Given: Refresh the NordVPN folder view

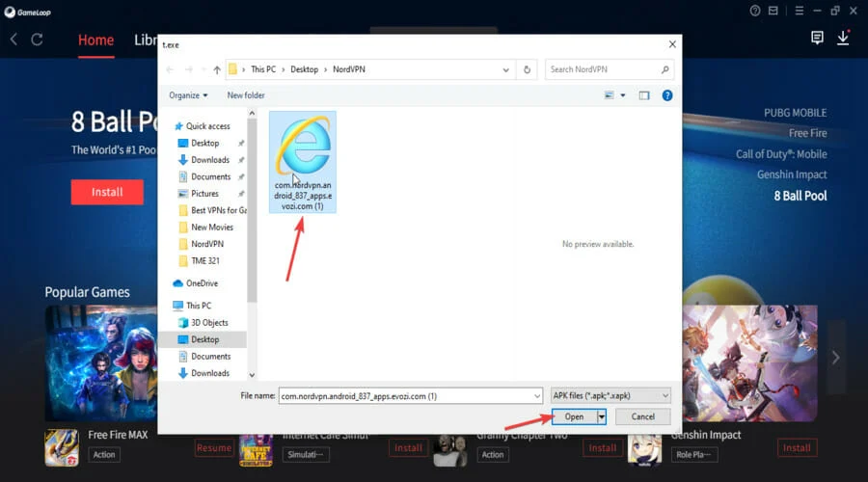Looking at the screenshot, I should (527, 69).
